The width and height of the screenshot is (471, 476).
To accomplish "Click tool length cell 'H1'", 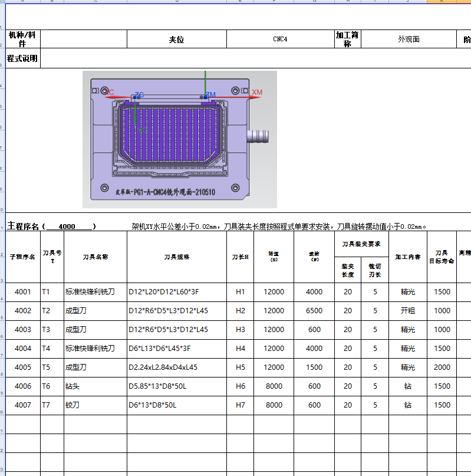I will point(240,292).
